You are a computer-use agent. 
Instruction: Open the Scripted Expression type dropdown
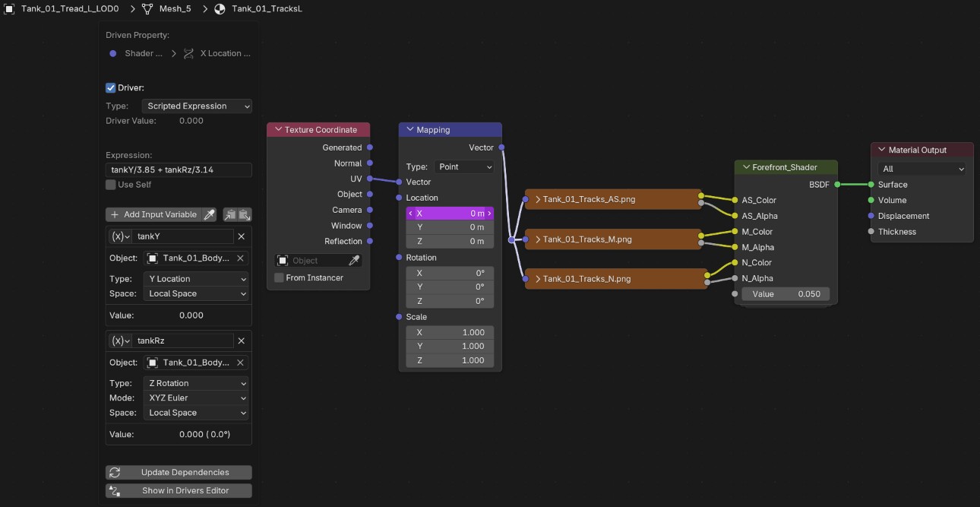click(x=197, y=106)
